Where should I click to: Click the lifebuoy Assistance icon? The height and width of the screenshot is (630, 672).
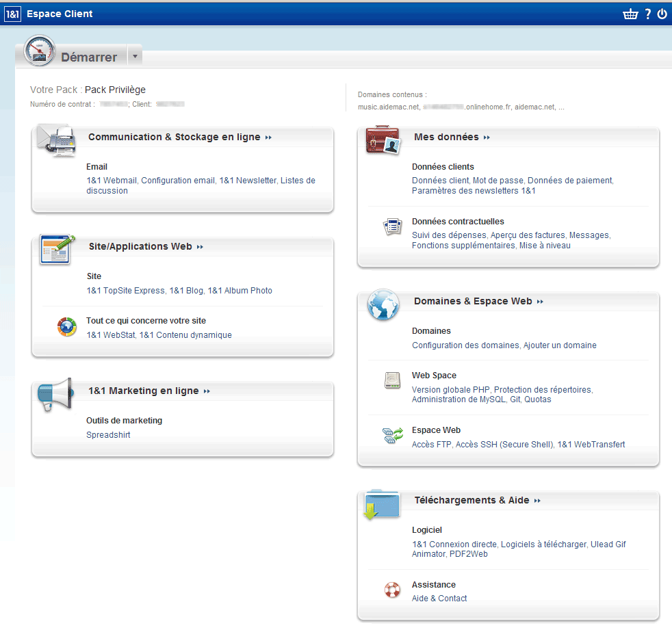pos(392,590)
